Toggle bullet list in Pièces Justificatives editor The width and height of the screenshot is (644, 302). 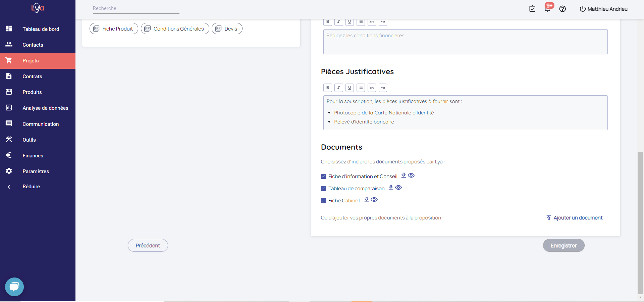[x=361, y=88]
